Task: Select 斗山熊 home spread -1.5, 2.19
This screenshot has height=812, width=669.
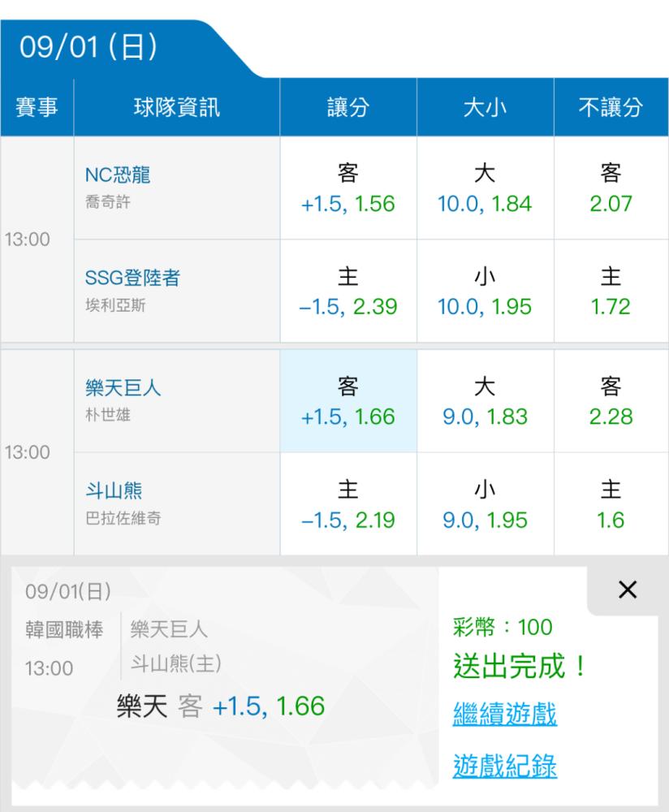Action: 348,504
